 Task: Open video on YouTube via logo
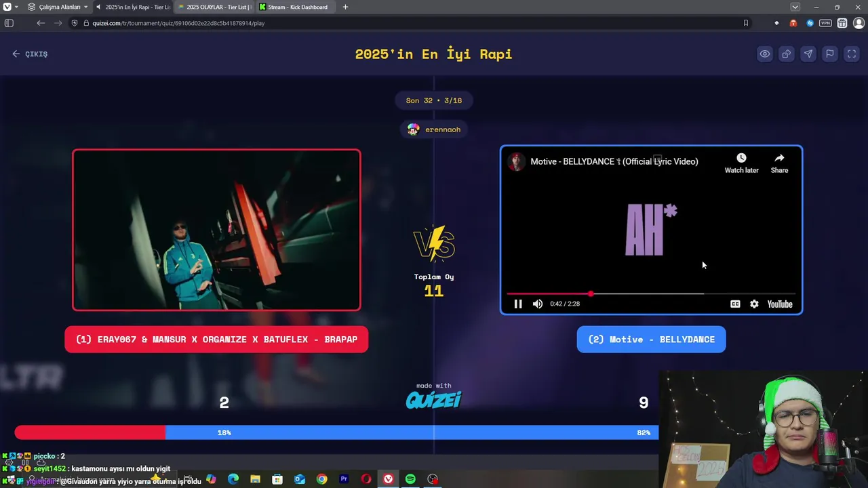coord(780,304)
